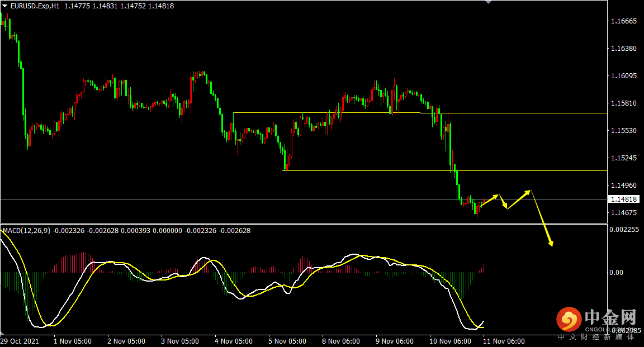Click the chart menu triangle beside EURUSD.Exp,H1
644x347 pixels.
[x=4, y=6]
